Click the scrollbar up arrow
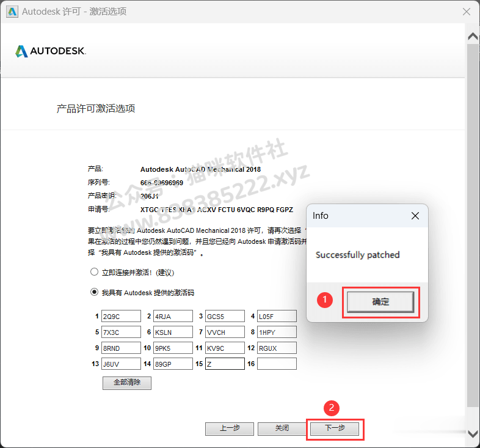 point(473,37)
